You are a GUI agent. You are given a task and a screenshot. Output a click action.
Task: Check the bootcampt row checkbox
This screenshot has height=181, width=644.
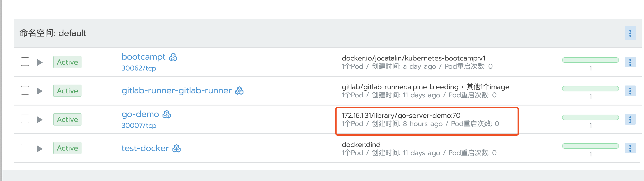(x=25, y=62)
